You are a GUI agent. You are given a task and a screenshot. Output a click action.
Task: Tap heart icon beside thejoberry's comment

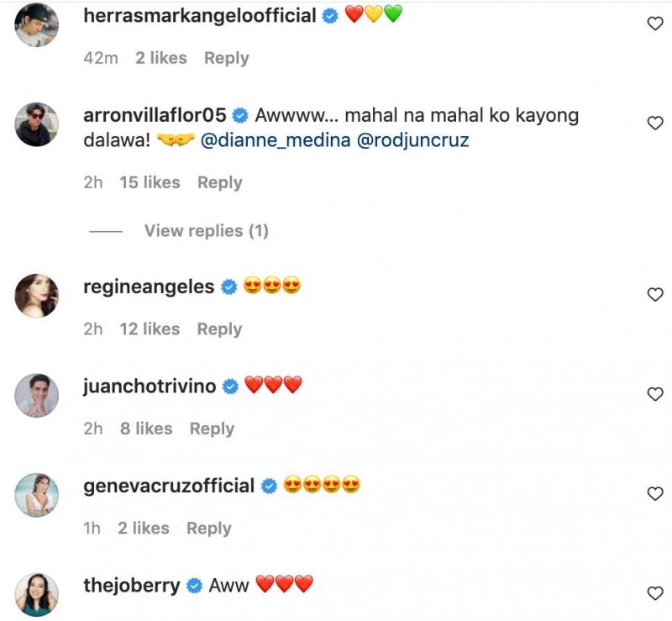(x=655, y=593)
